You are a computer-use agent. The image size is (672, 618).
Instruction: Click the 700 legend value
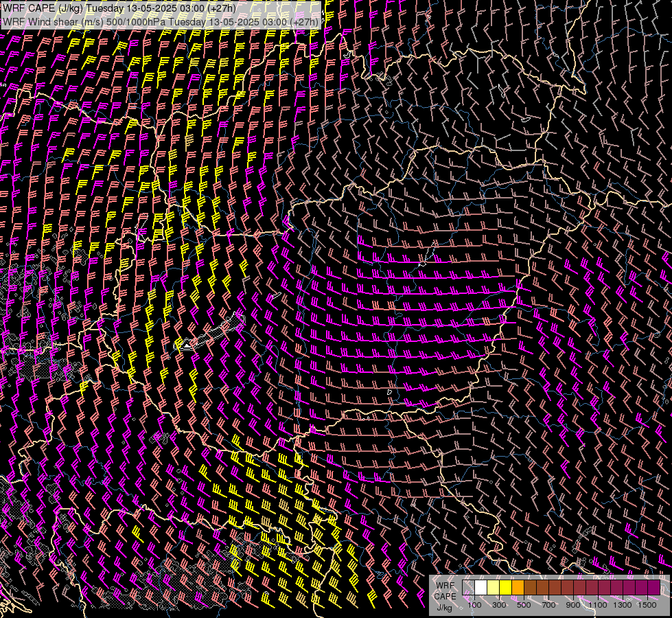tap(548, 605)
